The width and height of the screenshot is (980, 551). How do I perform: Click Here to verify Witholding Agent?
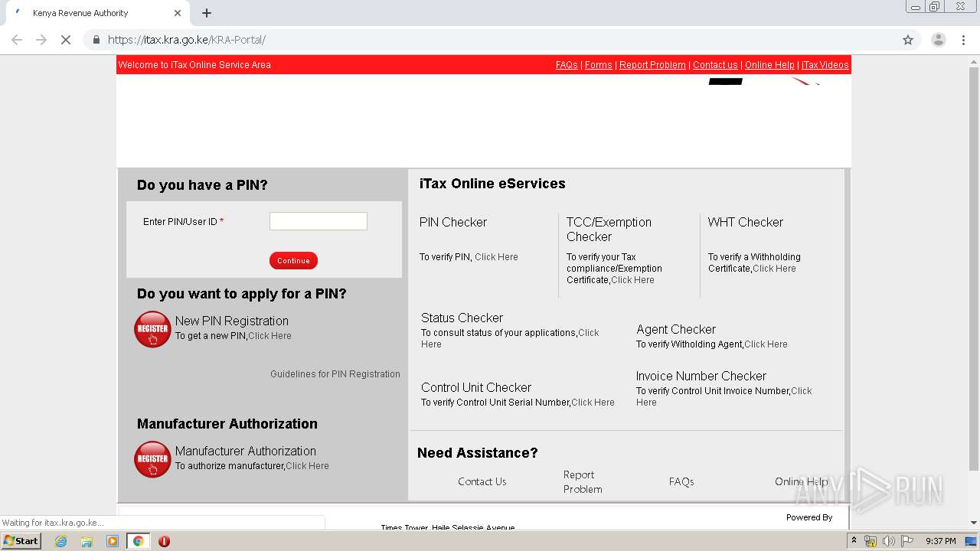tap(766, 344)
